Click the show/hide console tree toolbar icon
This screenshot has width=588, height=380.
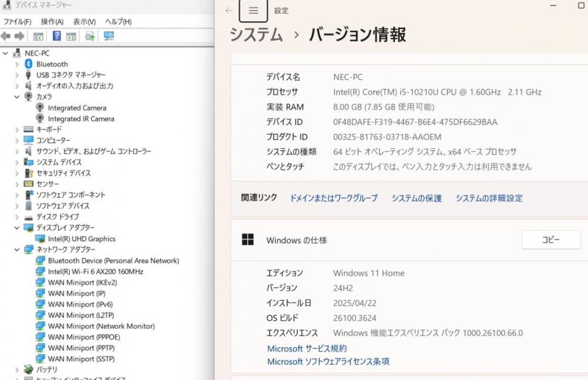(x=38, y=36)
